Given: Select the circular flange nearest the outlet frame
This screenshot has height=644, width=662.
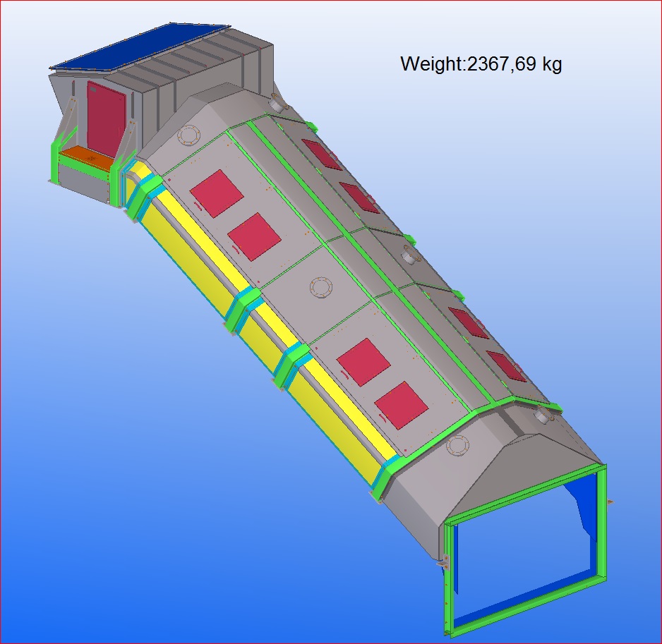Looking at the screenshot, I should [x=457, y=446].
